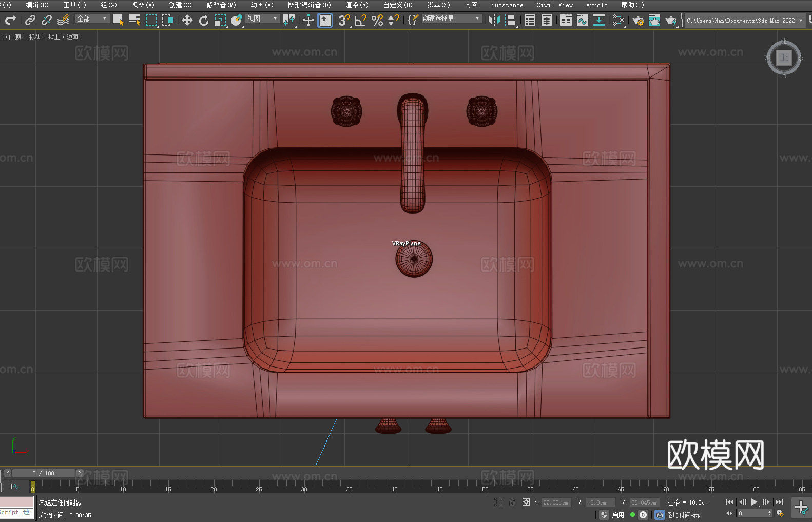This screenshot has width=812, height=522.
Task: Select the Scale tool
Action: (220, 20)
